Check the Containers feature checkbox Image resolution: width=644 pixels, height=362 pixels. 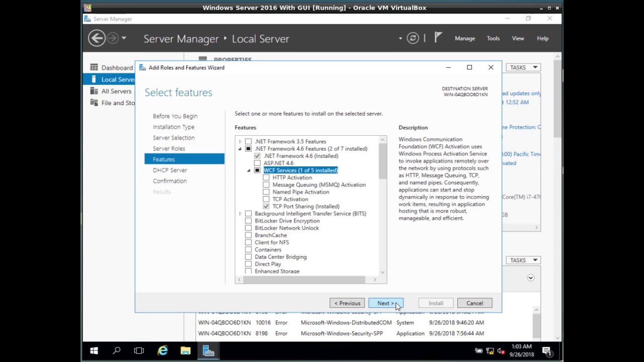click(249, 249)
